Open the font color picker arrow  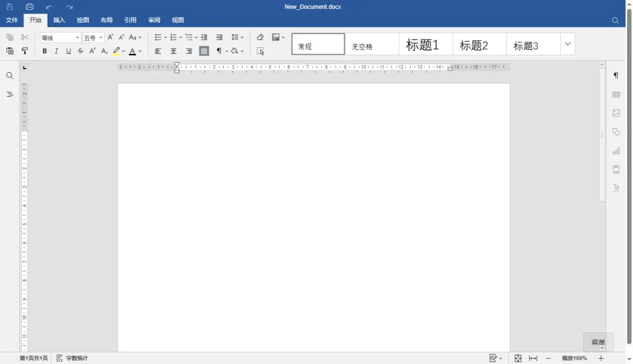(x=140, y=52)
